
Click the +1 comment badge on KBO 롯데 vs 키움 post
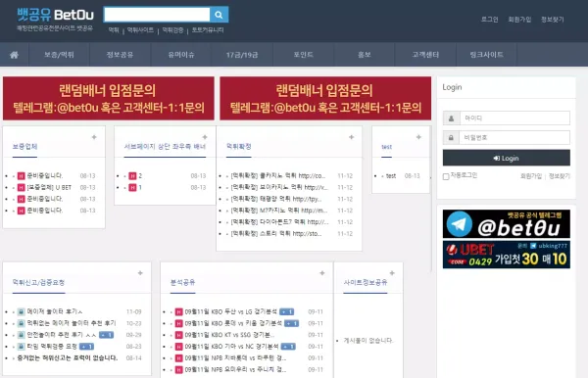291,323
